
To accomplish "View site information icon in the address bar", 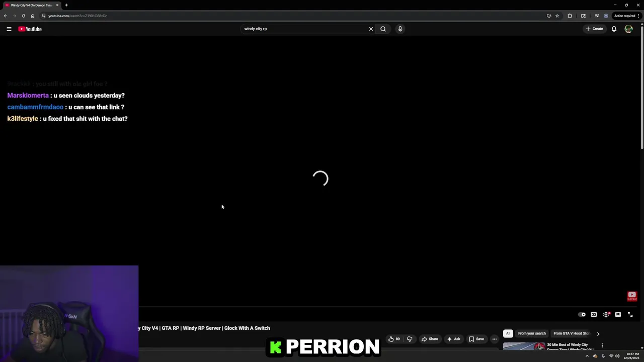I will 43,16.
